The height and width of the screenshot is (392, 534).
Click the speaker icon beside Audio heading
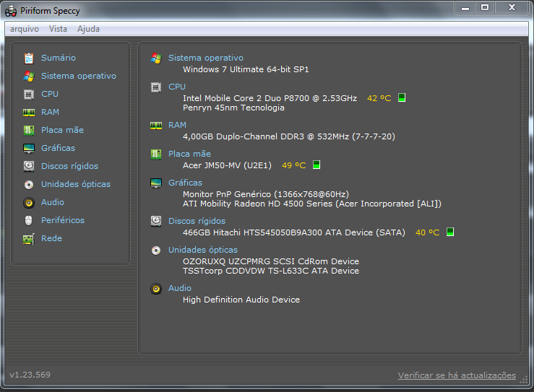pyautogui.click(x=156, y=289)
